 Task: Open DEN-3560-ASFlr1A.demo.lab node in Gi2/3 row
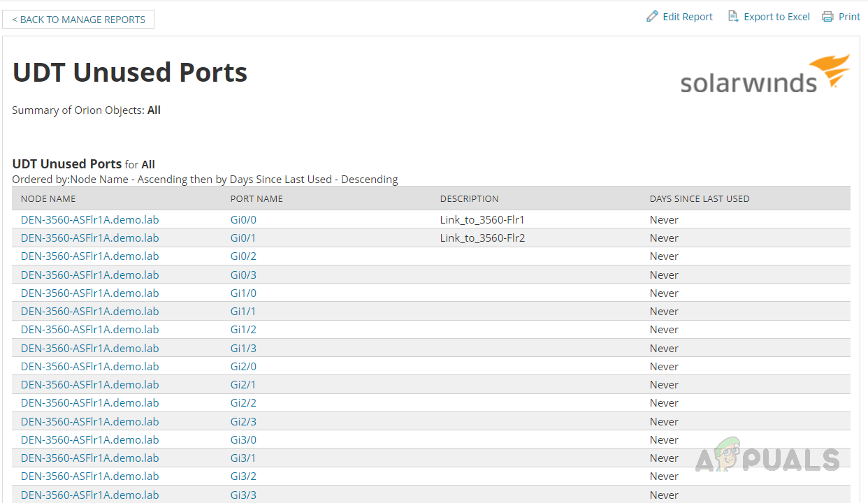[90, 421]
